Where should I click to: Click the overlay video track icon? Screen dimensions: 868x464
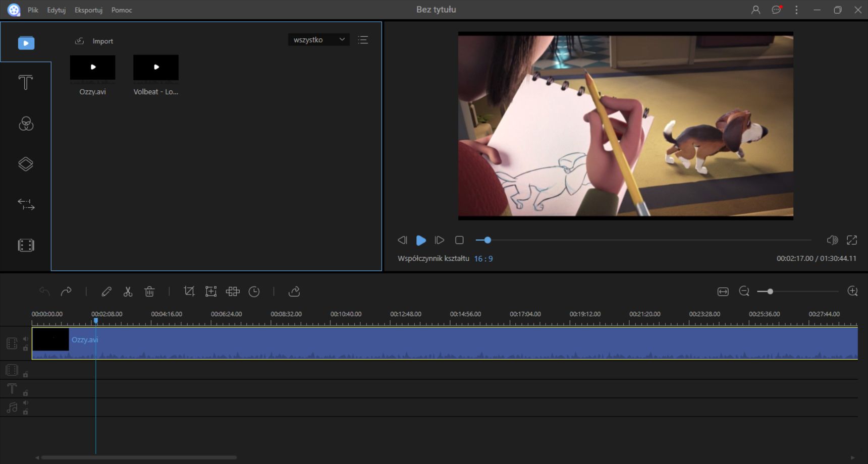click(12, 370)
